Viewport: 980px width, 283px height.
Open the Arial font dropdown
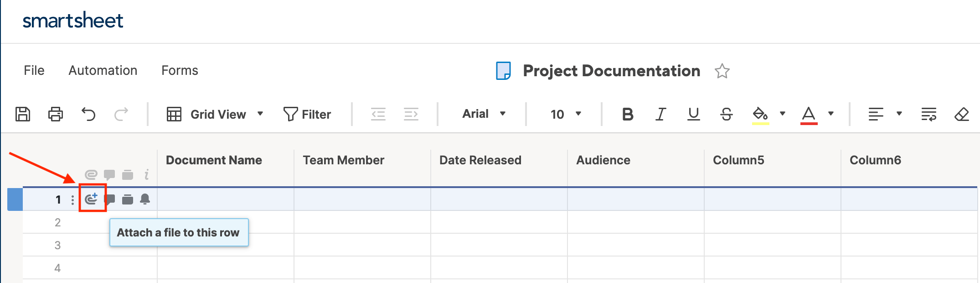[x=484, y=114]
